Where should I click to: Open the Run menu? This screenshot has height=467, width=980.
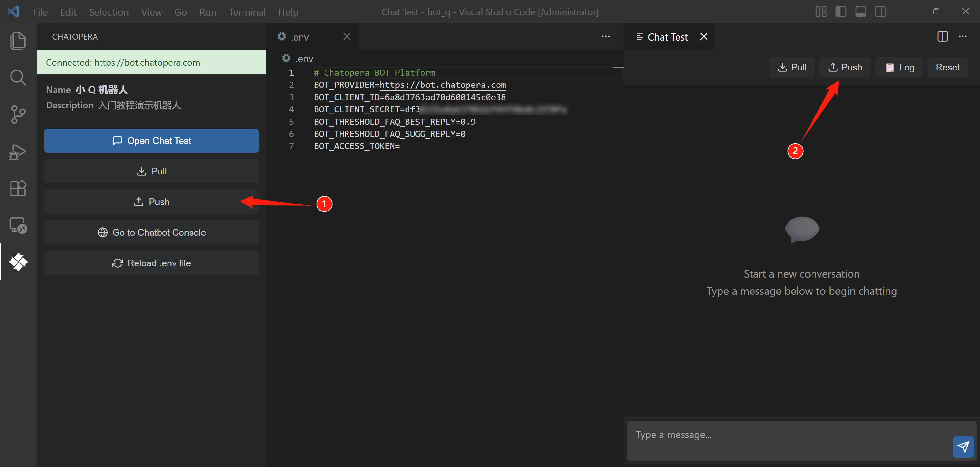[x=208, y=12]
